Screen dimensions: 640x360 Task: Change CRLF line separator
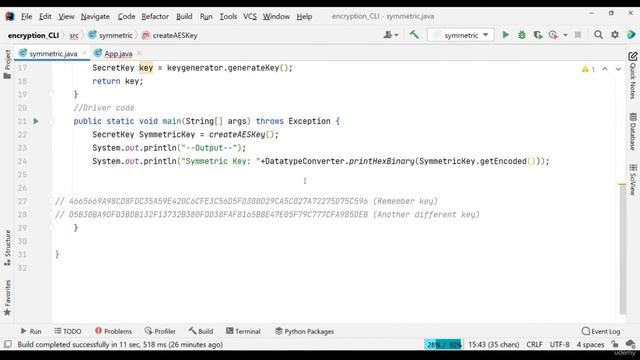pos(534,344)
